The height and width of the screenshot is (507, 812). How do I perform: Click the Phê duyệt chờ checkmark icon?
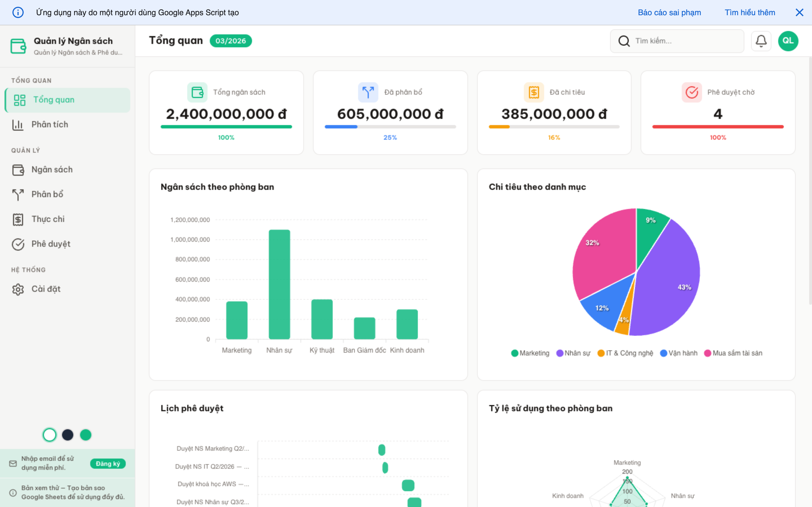pos(692,92)
